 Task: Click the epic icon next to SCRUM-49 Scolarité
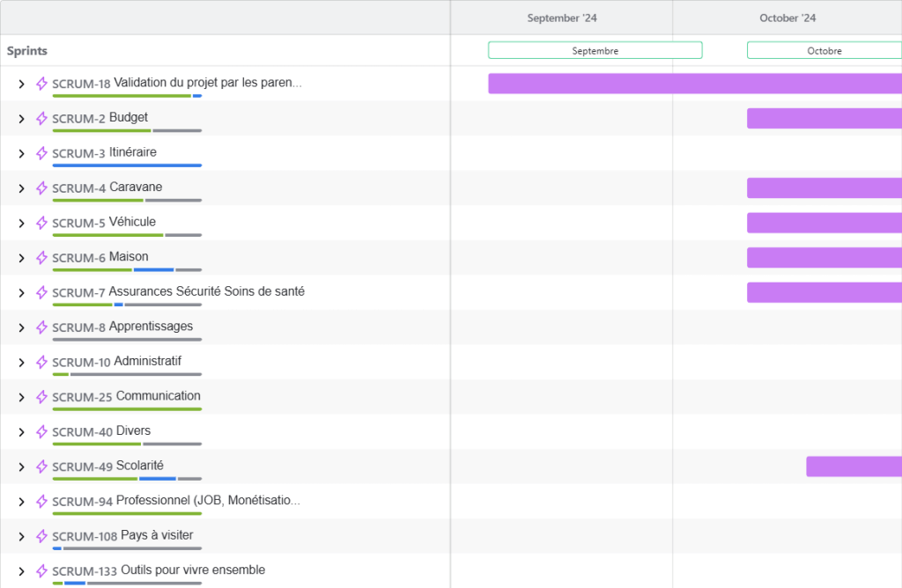click(41, 466)
